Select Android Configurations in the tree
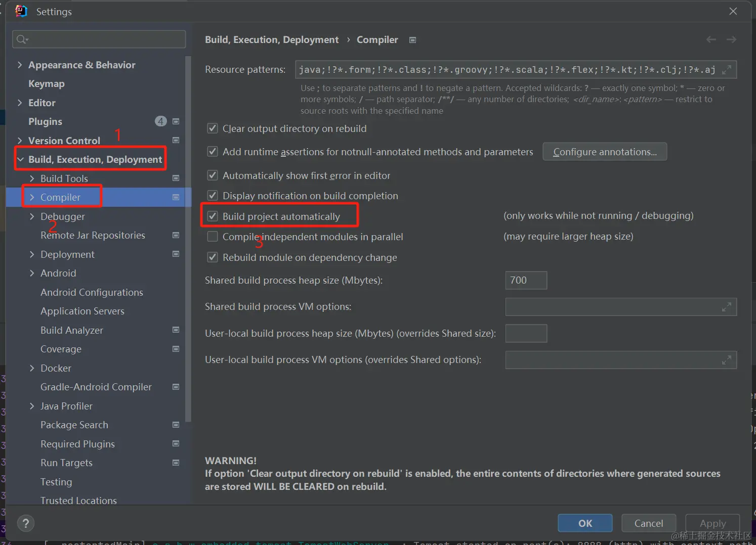Screen dimensions: 756x545 (x=92, y=292)
